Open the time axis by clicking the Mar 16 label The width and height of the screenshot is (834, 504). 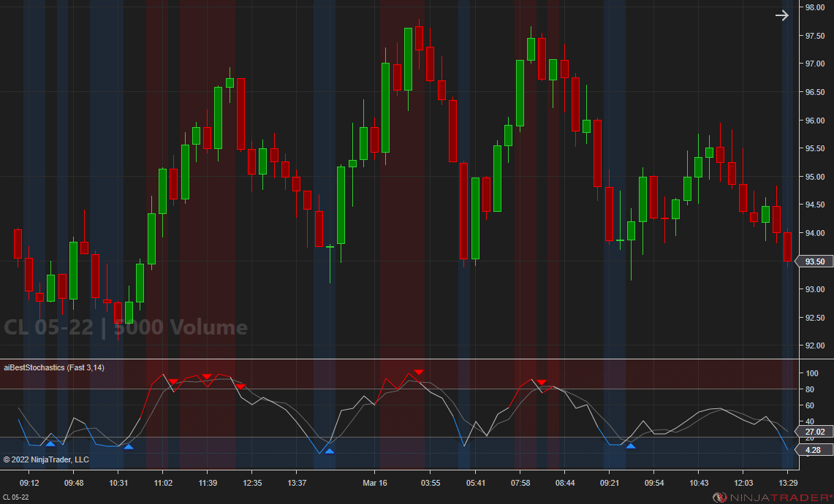click(375, 483)
